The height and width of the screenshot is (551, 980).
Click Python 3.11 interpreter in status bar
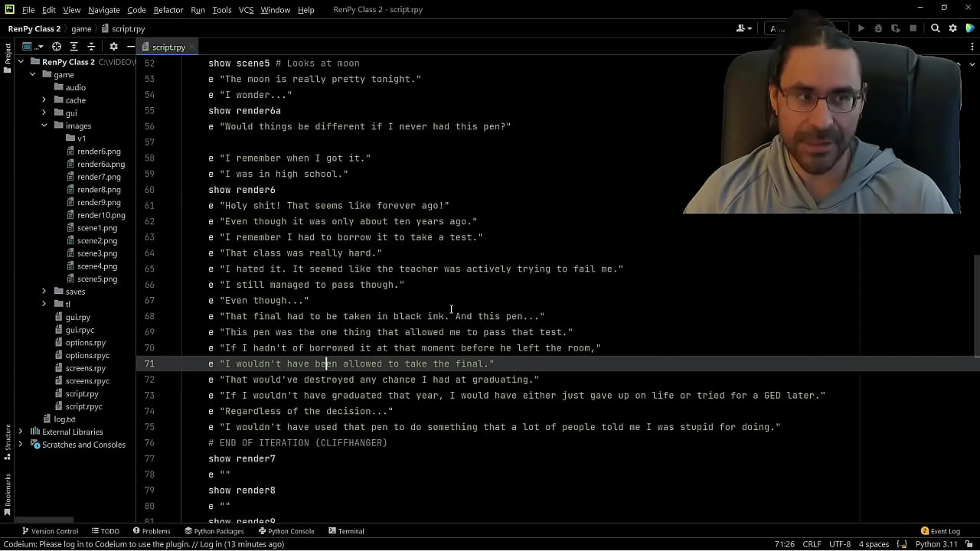point(936,544)
